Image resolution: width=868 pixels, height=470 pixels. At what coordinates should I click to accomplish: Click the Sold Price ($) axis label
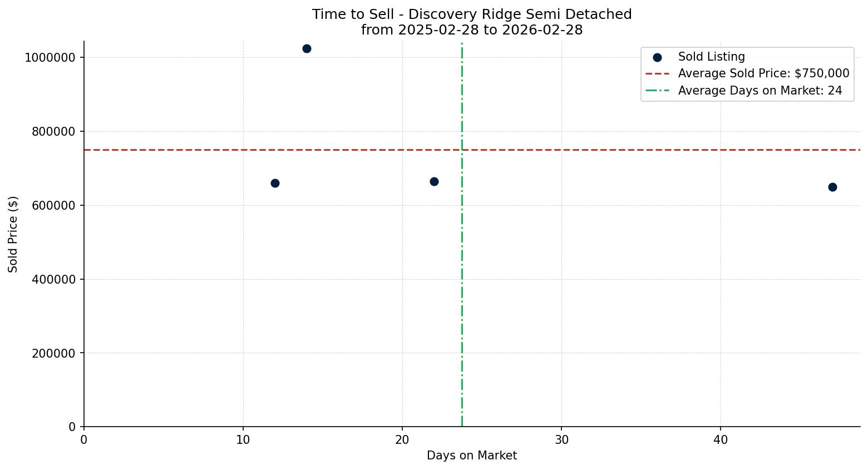pos(13,235)
